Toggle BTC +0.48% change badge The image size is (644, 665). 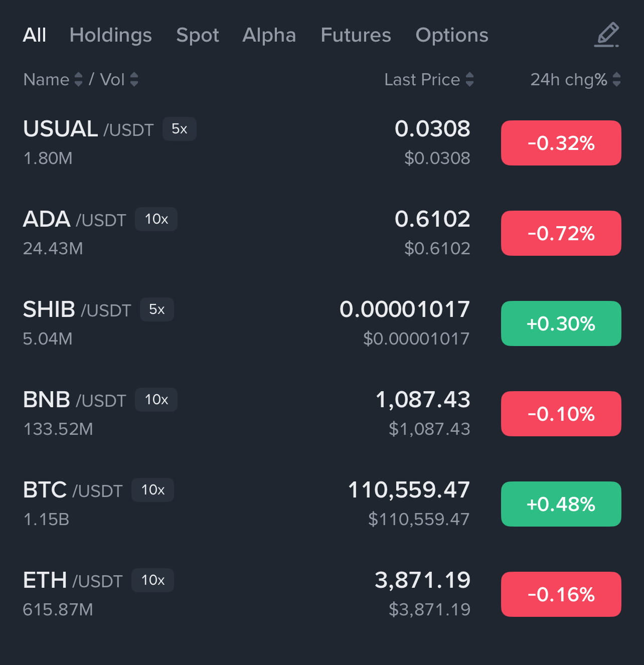coord(561,504)
